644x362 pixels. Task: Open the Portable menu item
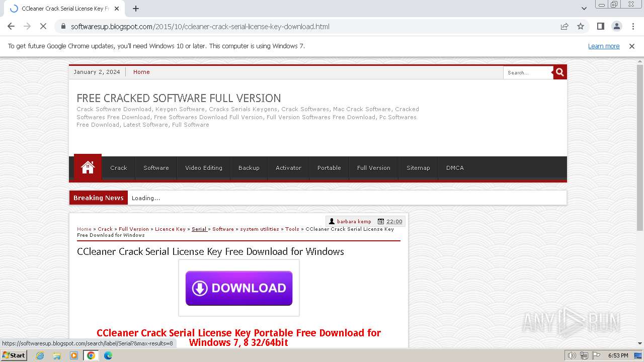coord(329,168)
